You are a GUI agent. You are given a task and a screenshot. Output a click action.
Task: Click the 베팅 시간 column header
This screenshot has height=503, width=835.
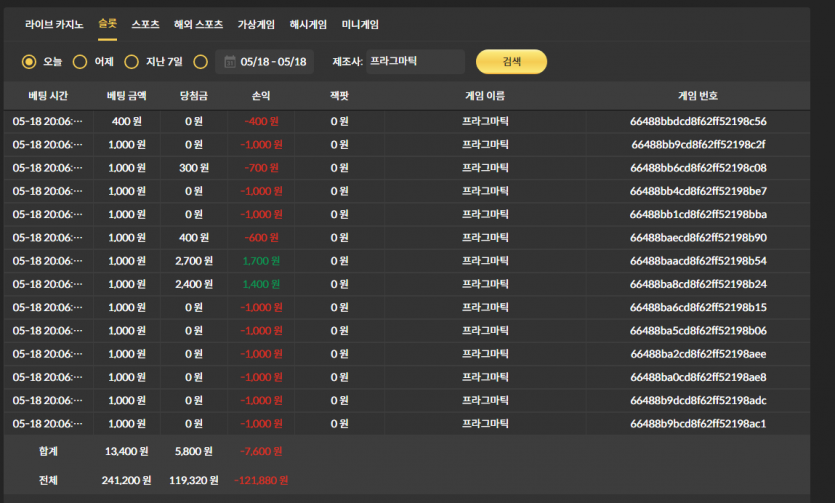coord(48,96)
